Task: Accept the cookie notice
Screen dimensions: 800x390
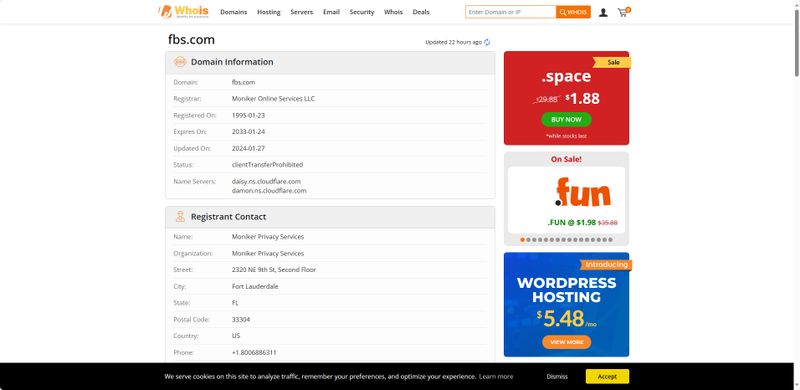Action: pos(607,376)
